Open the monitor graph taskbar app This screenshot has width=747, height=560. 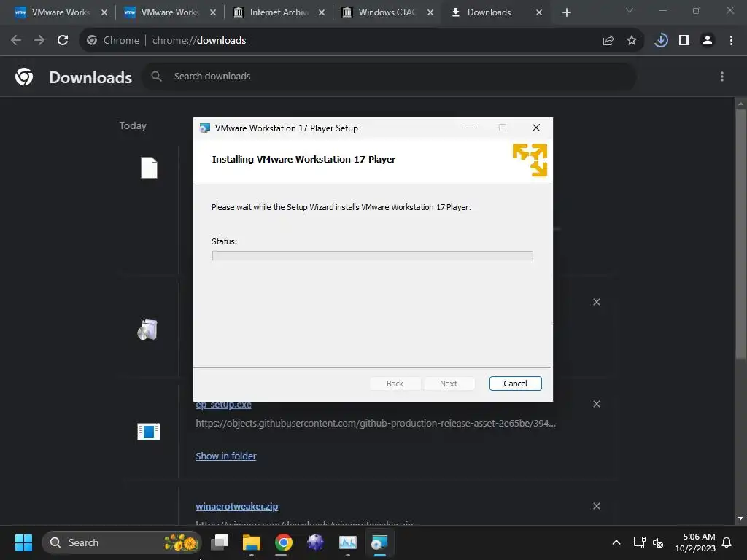coord(348,542)
